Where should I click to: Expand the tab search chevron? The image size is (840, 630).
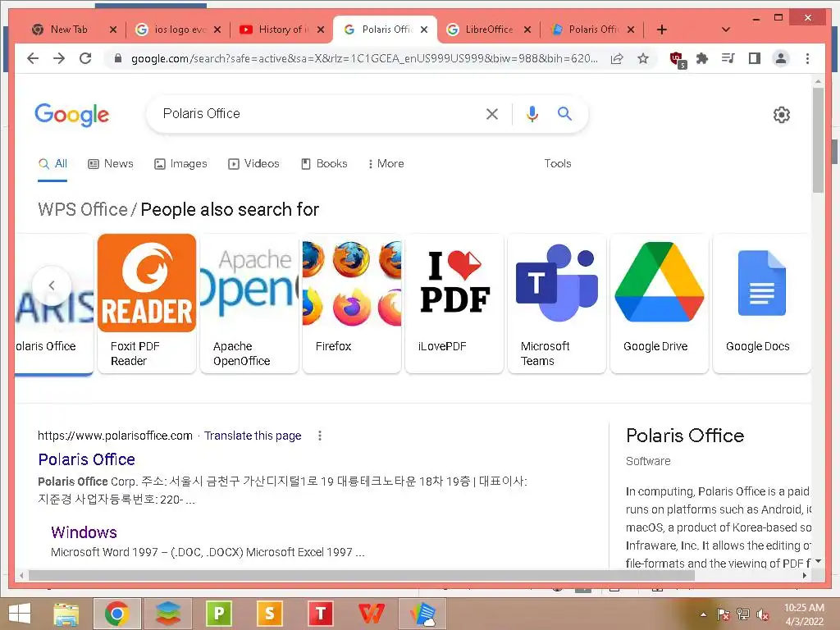(x=726, y=30)
